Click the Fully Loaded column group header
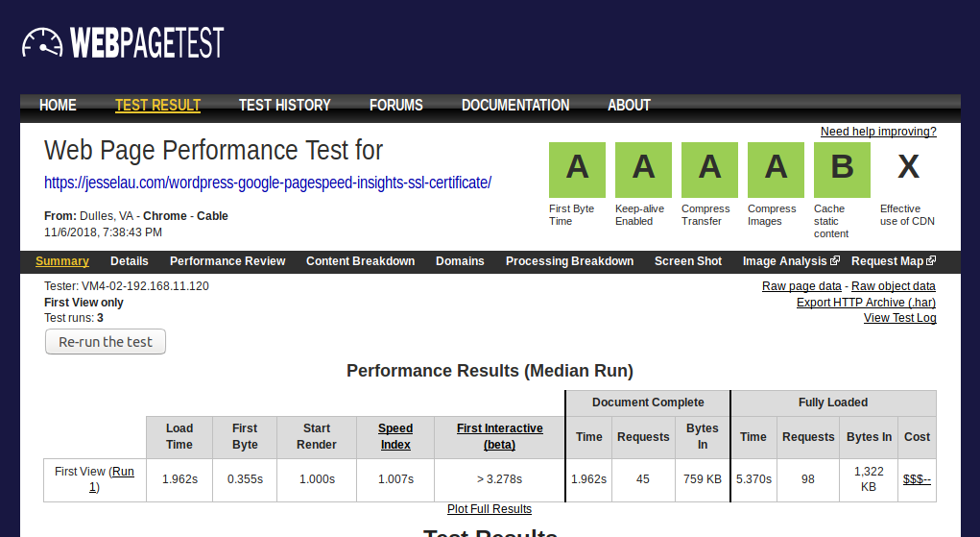This screenshot has width=980, height=537. [833, 403]
